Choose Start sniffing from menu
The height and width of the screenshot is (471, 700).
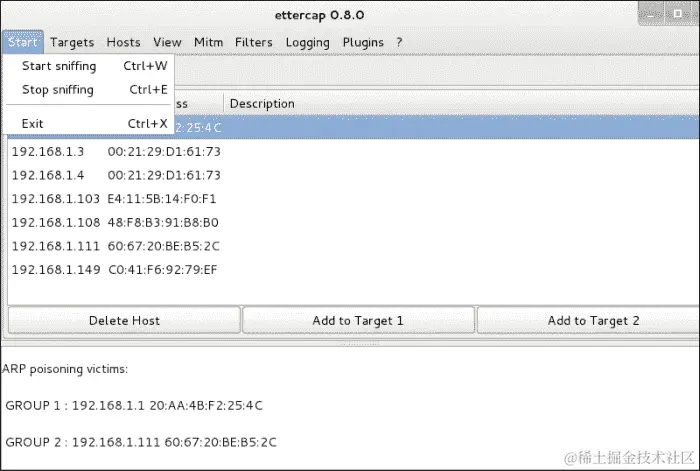[x=88, y=66]
